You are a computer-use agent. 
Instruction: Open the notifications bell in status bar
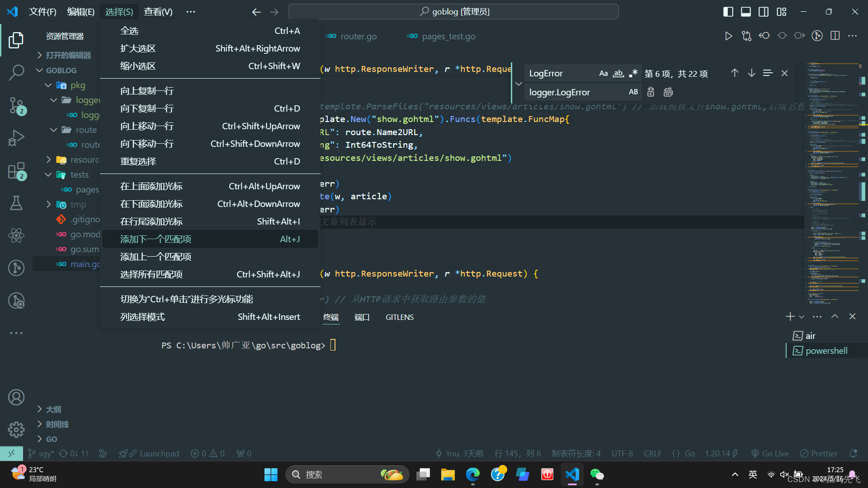853,453
